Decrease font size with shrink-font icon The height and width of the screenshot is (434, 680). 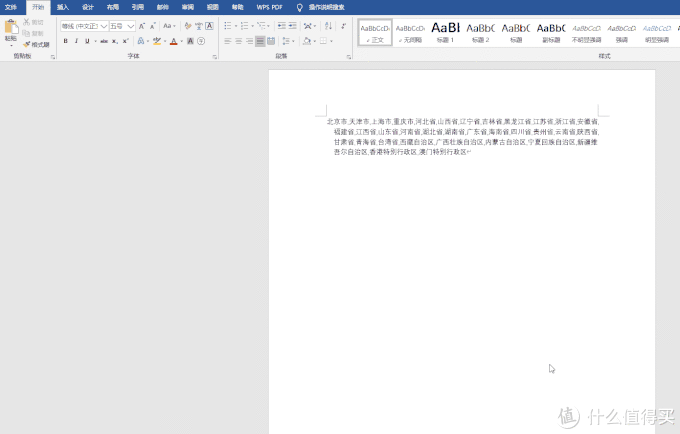[x=153, y=26]
